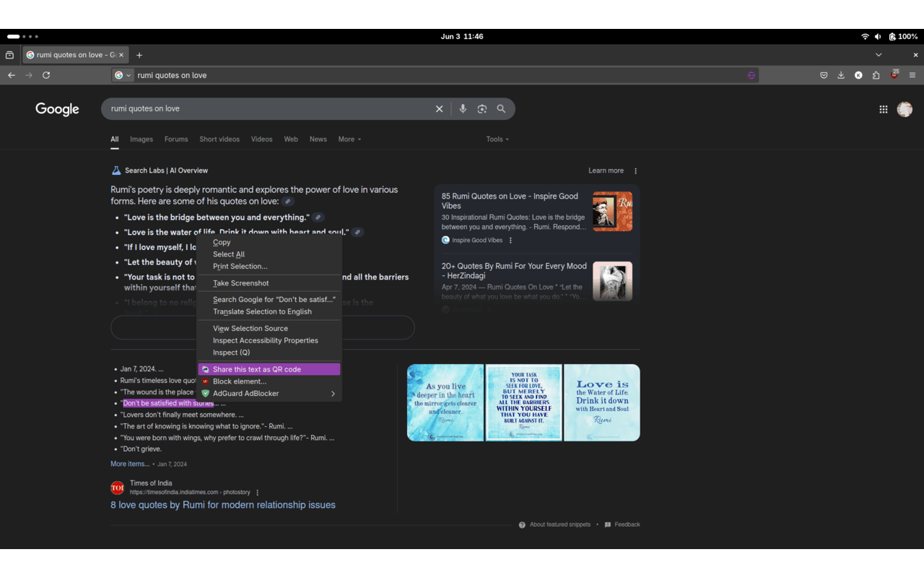Viewport: 924px width, 578px height.
Task: Choose Take Screenshot from context menu
Action: pyautogui.click(x=269, y=283)
